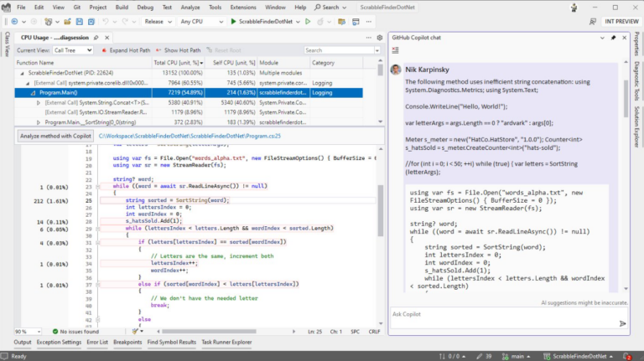Click the notifications icon in status bar
Screen dimensions: 644x361
(626, 356)
